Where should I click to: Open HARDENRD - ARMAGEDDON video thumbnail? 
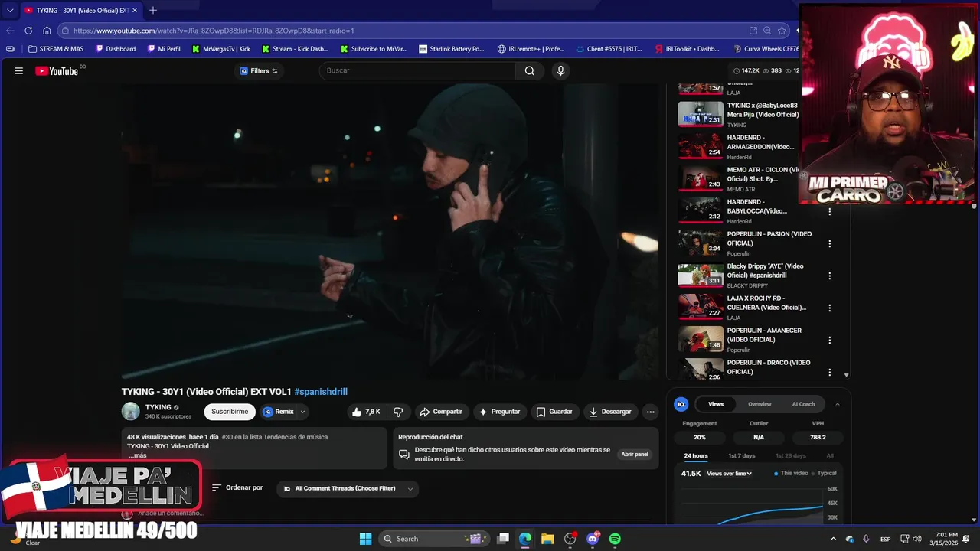[x=701, y=145]
